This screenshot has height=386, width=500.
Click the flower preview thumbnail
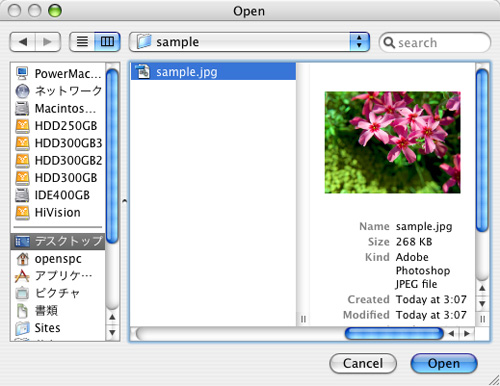pyautogui.click(x=393, y=142)
